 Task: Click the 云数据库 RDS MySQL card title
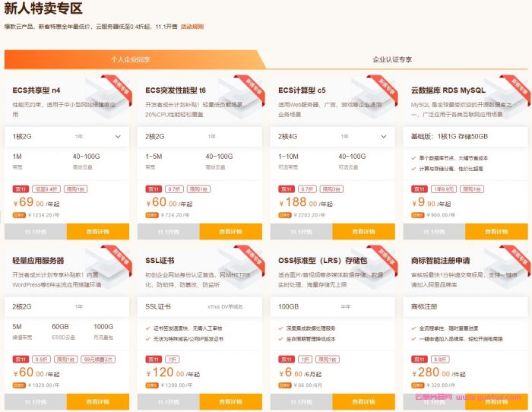(x=448, y=90)
